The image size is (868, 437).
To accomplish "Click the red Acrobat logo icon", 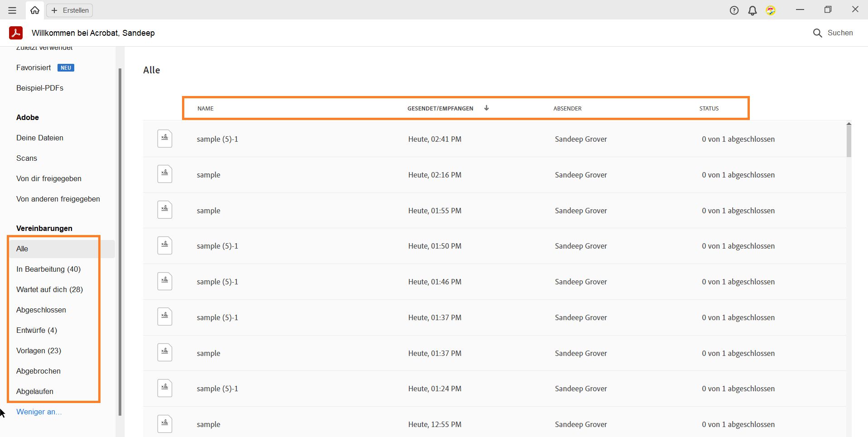I will tap(16, 33).
